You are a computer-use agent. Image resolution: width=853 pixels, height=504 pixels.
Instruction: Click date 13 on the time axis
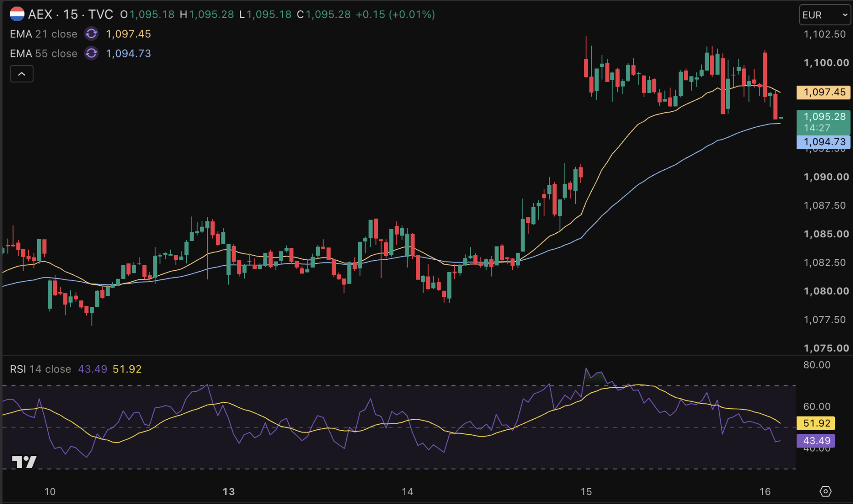[228, 491]
